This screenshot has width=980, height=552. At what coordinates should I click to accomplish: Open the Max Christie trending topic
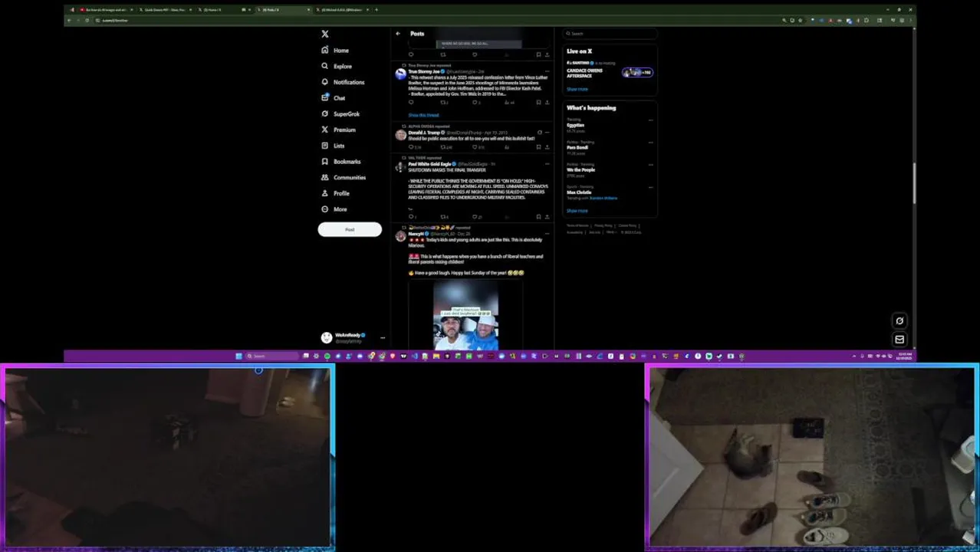coord(579,192)
